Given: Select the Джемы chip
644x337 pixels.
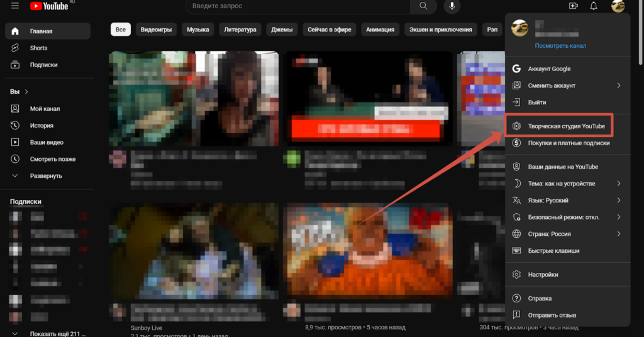Looking at the screenshot, I should [x=282, y=30].
